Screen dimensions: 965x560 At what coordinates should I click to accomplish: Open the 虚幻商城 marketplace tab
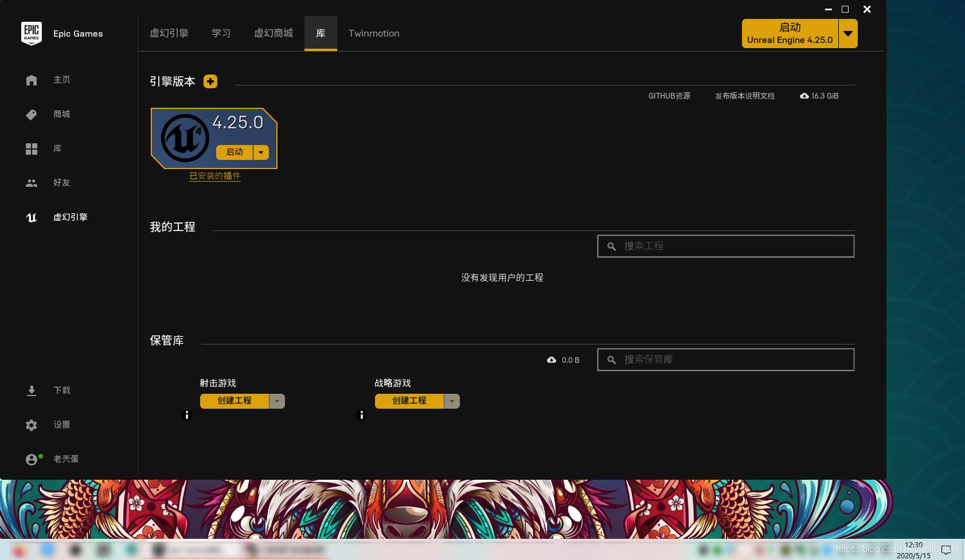274,33
